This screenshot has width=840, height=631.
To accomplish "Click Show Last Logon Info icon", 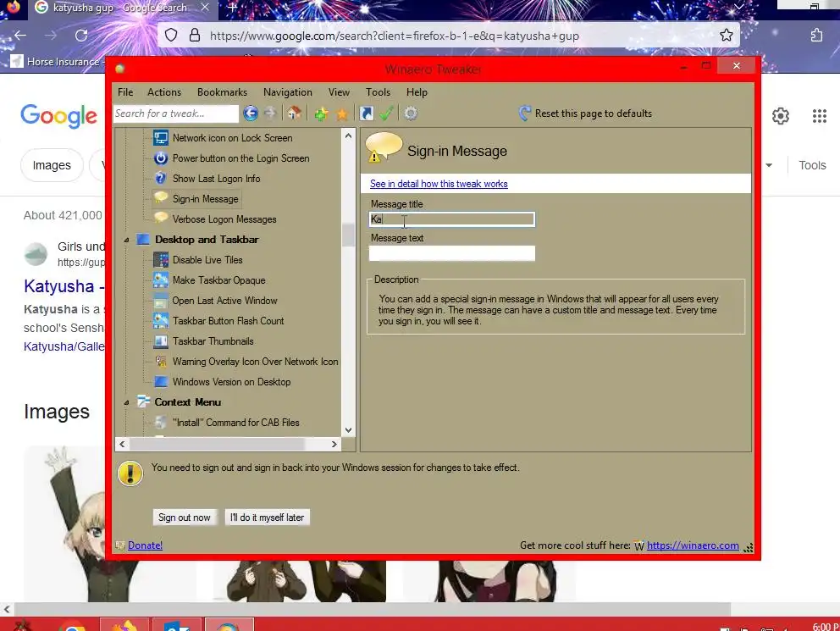I will pyautogui.click(x=161, y=179).
